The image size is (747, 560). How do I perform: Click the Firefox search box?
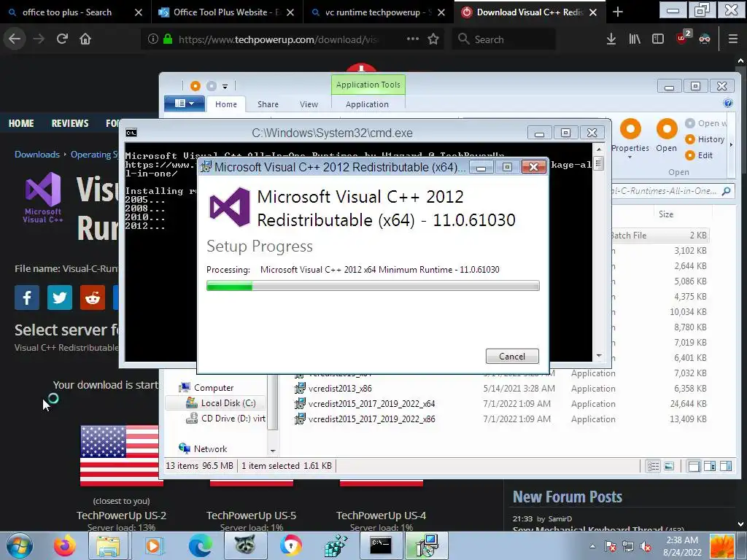coord(504,39)
